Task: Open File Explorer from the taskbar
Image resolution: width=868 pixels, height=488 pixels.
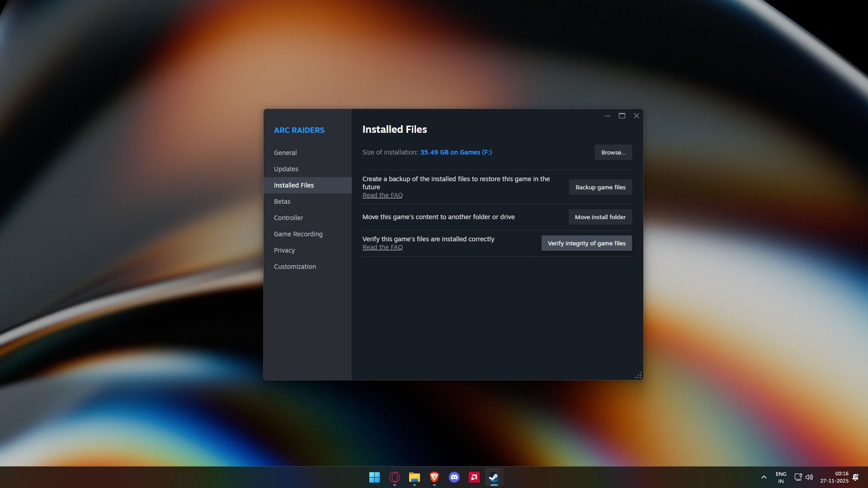Action: [414, 477]
